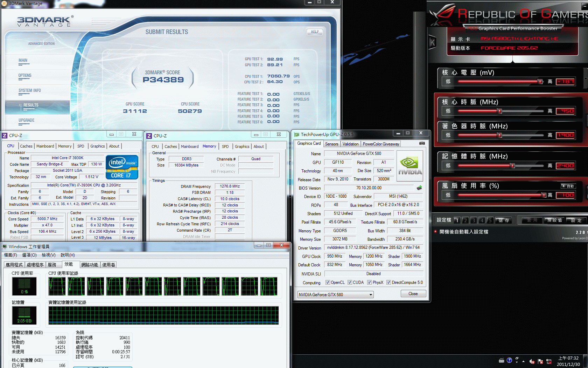Select OPTIONS in 3DMark Vantage sidebar

tap(25, 75)
